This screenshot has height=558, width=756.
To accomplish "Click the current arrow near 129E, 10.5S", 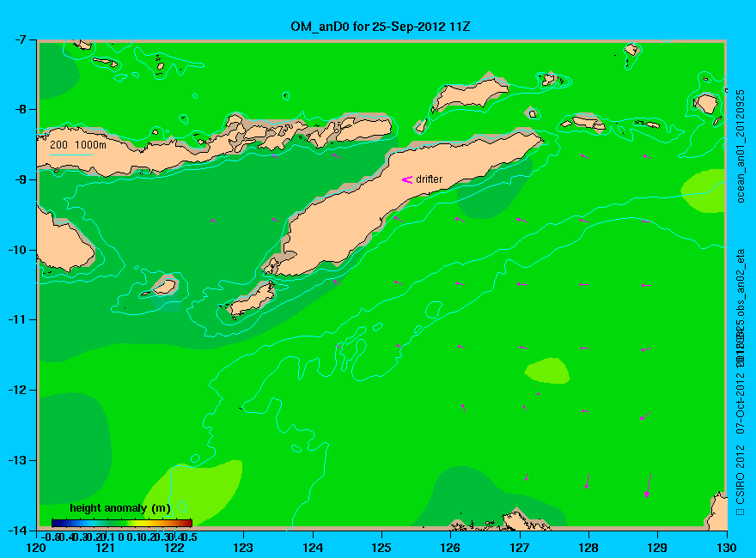I will pos(647,285).
